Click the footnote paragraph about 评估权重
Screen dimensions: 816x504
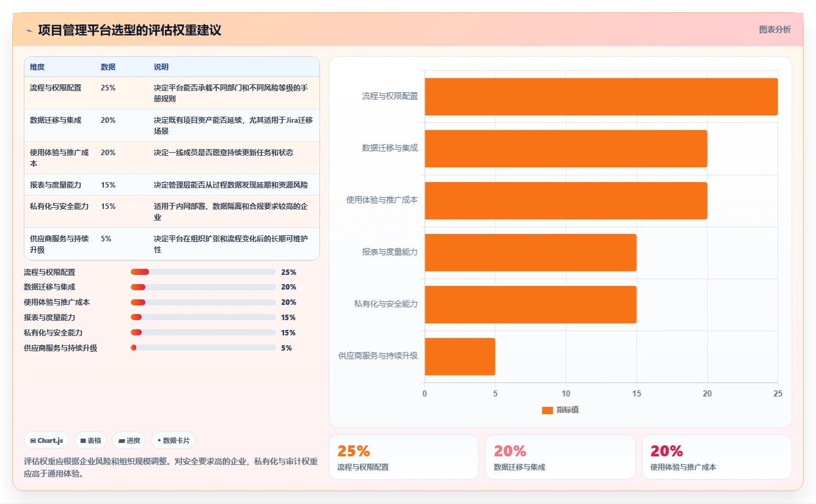[170, 467]
